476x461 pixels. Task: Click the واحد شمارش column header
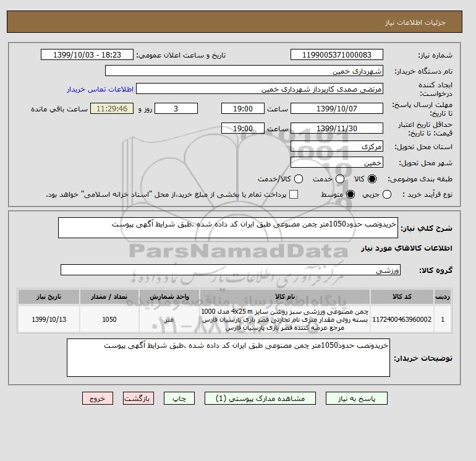[x=169, y=296]
